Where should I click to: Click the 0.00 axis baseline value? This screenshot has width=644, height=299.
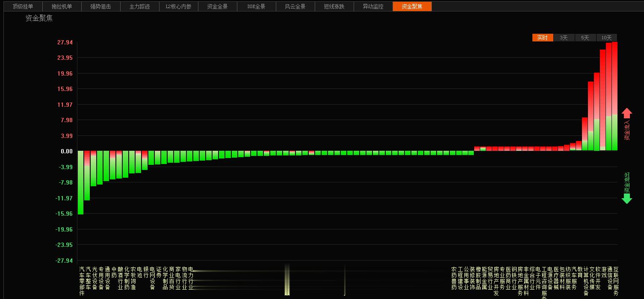(67, 151)
